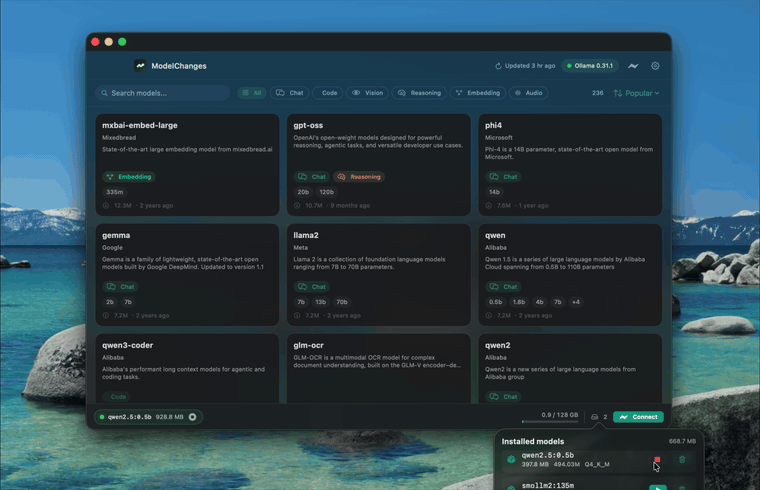Click the Chat tag on the qwen2 card
Screen dimensions: 760x490
point(504,396)
